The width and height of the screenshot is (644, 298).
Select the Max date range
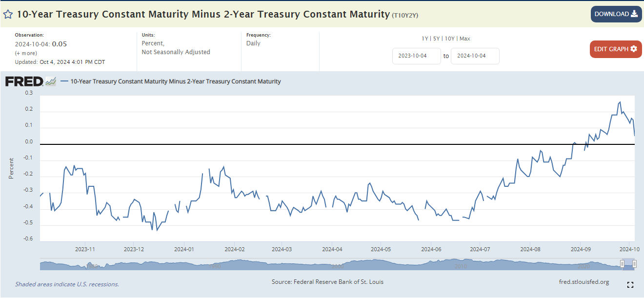[x=465, y=39]
